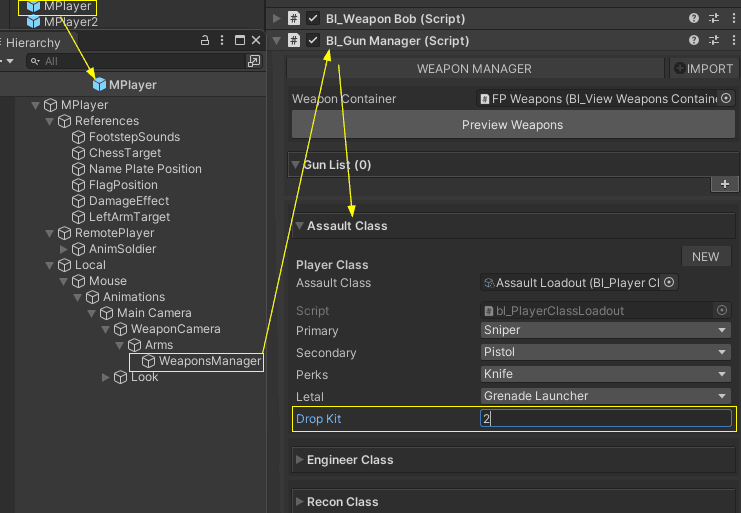Click the plus icon under Gun List

(723, 184)
